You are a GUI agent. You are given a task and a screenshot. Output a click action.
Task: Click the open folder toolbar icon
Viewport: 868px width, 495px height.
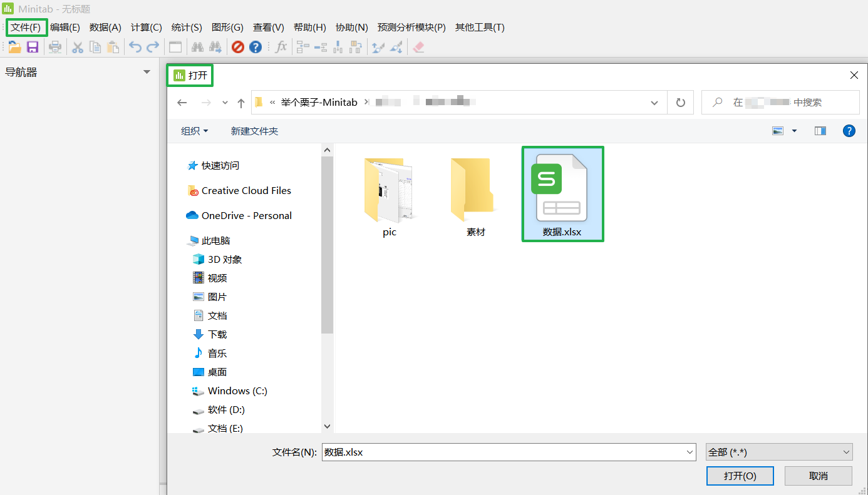[14, 47]
